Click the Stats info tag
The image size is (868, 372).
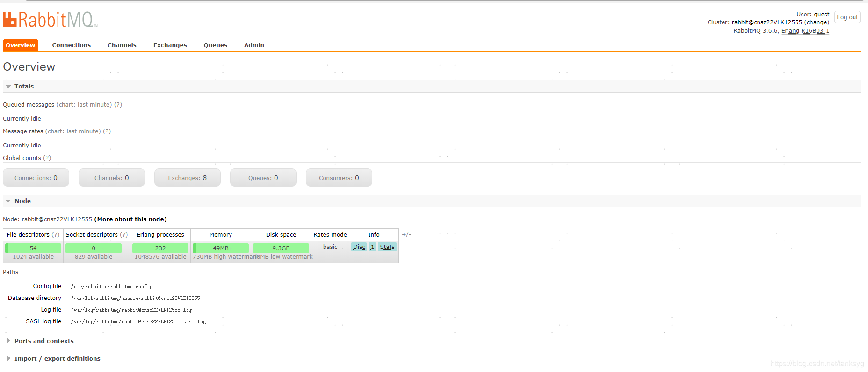coord(387,247)
